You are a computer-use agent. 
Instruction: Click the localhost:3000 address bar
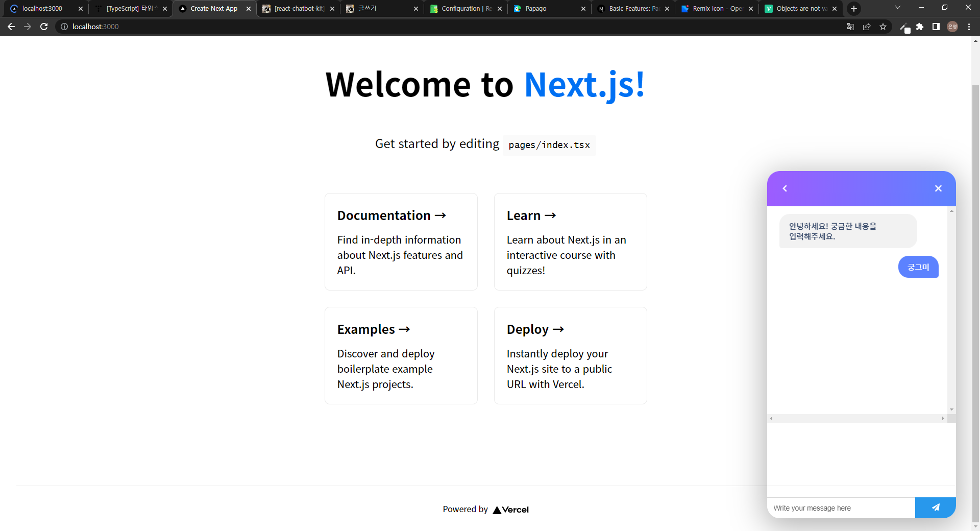[x=449, y=27]
